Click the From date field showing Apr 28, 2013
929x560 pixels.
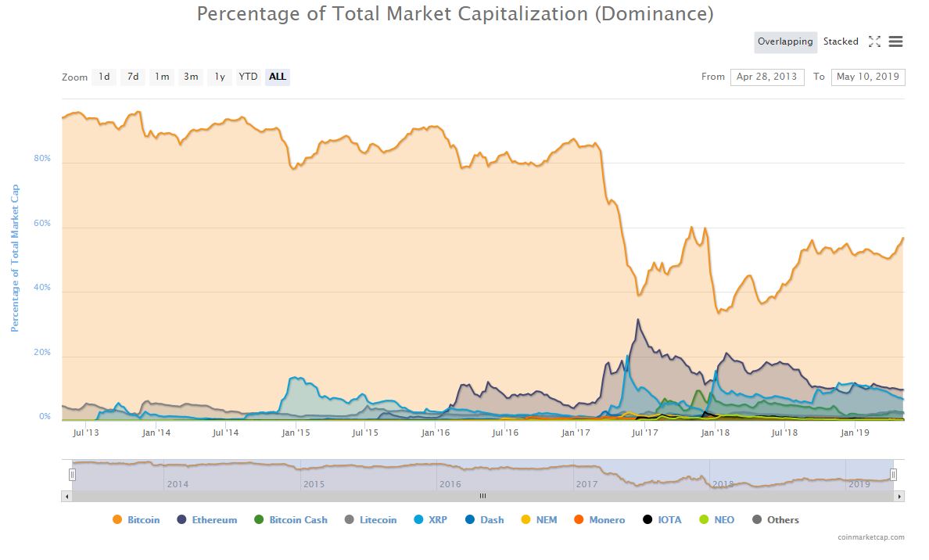767,77
